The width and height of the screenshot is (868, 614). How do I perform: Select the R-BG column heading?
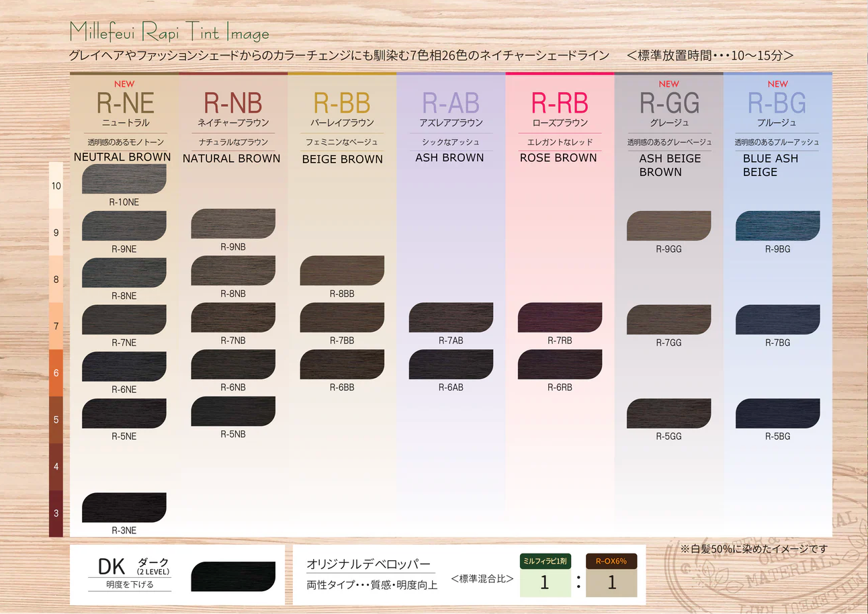click(777, 103)
